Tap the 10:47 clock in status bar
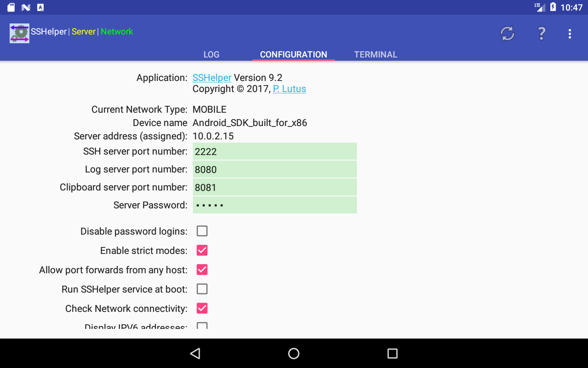This screenshot has width=588, height=368. tap(571, 7)
